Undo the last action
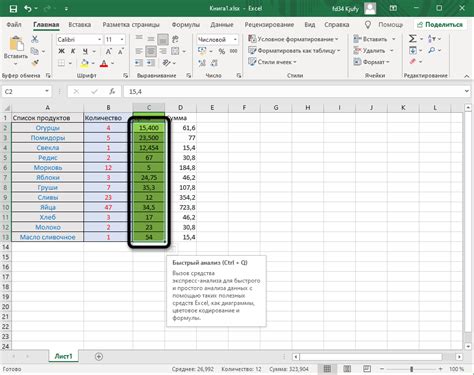This screenshot has height=375, width=474. coord(28,9)
